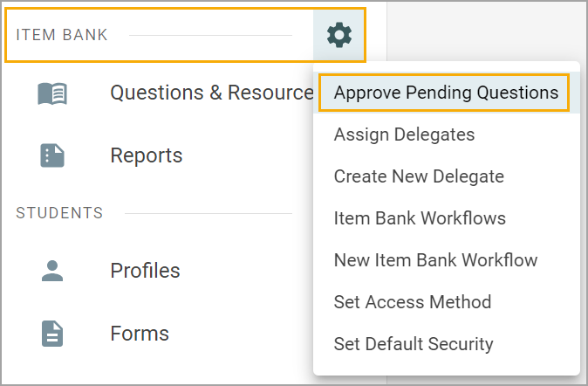Click the Item Bank gear settings icon

[339, 35]
